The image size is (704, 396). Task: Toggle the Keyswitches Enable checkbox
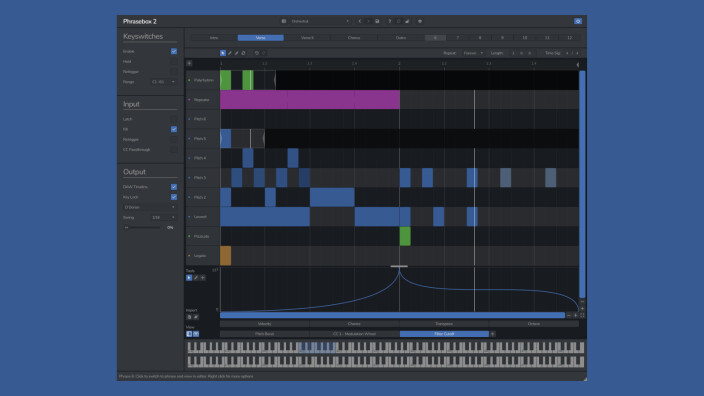pyautogui.click(x=174, y=51)
